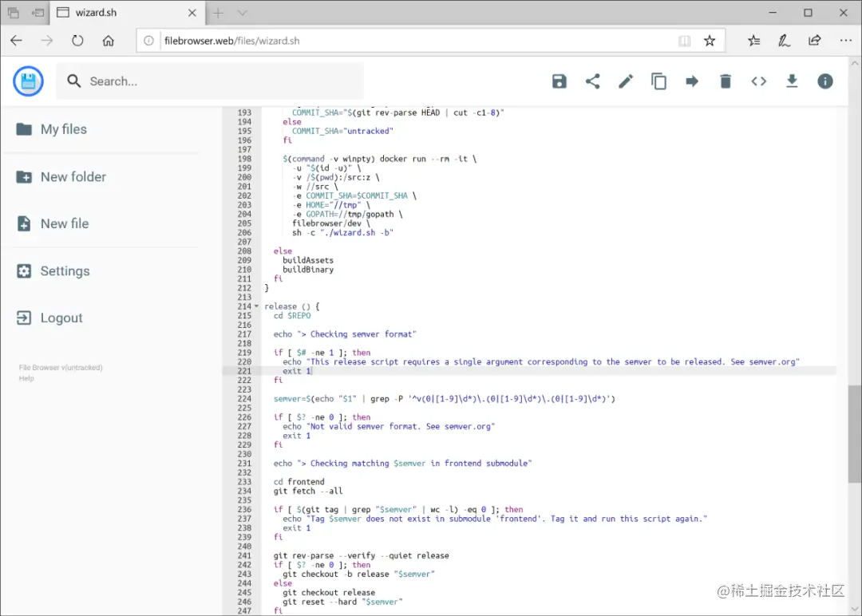Click the Move file arrow icon
Viewport: 862px width, 616px height.
tap(692, 81)
